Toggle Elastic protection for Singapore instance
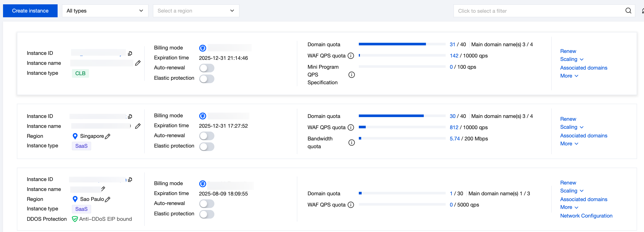The image size is (644, 232). point(207,146)
